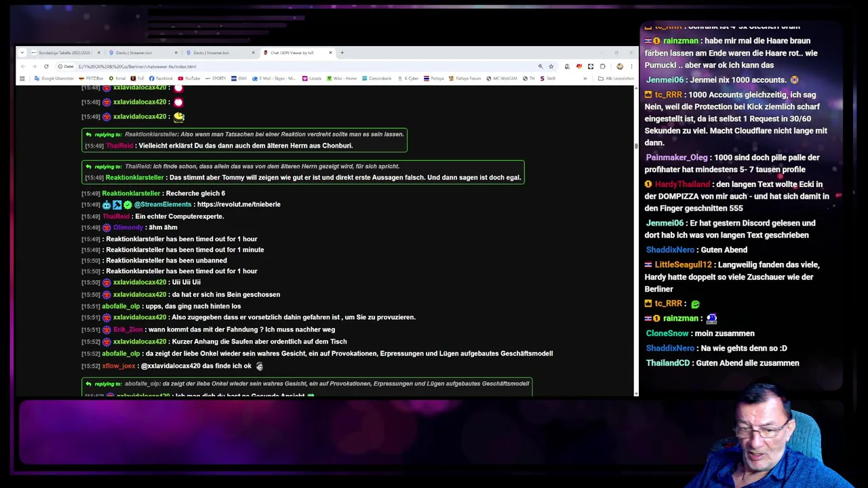Open the SPORT1 bookmark

point(216,79)
